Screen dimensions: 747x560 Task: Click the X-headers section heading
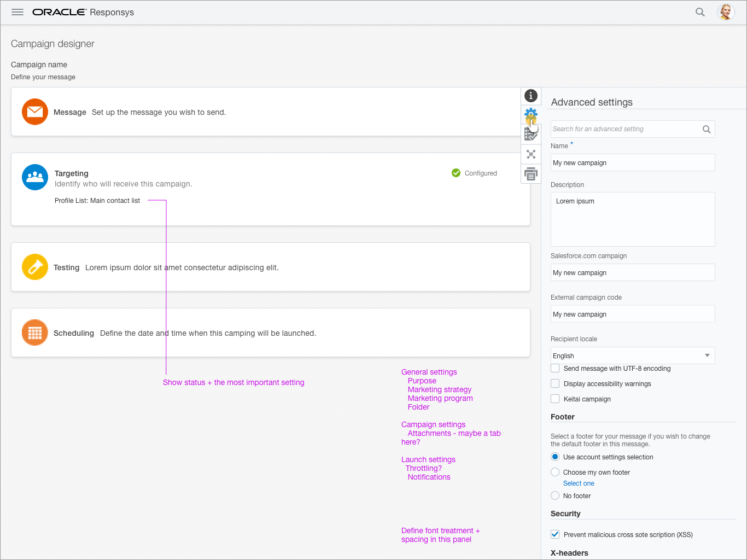tap(569, 553)
